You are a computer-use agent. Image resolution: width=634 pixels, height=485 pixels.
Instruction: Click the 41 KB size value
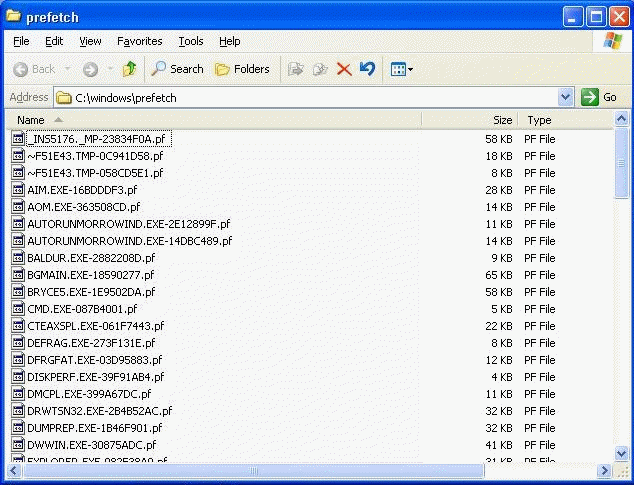tap(499, 445)
